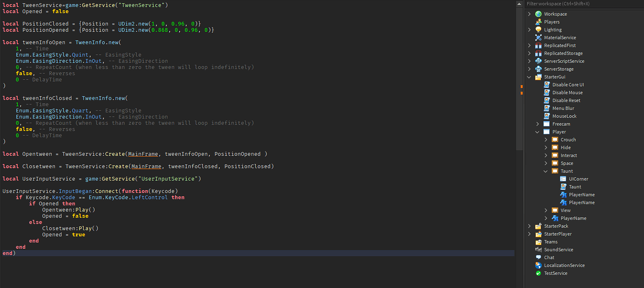Viewport: 644px width, 288px height.
Task: Select the Lighting service icon
Action: point(538,29)
